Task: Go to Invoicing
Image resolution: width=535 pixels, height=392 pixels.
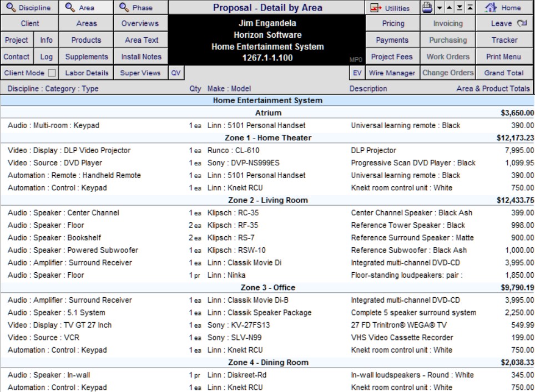Action: tap(448, 23)
